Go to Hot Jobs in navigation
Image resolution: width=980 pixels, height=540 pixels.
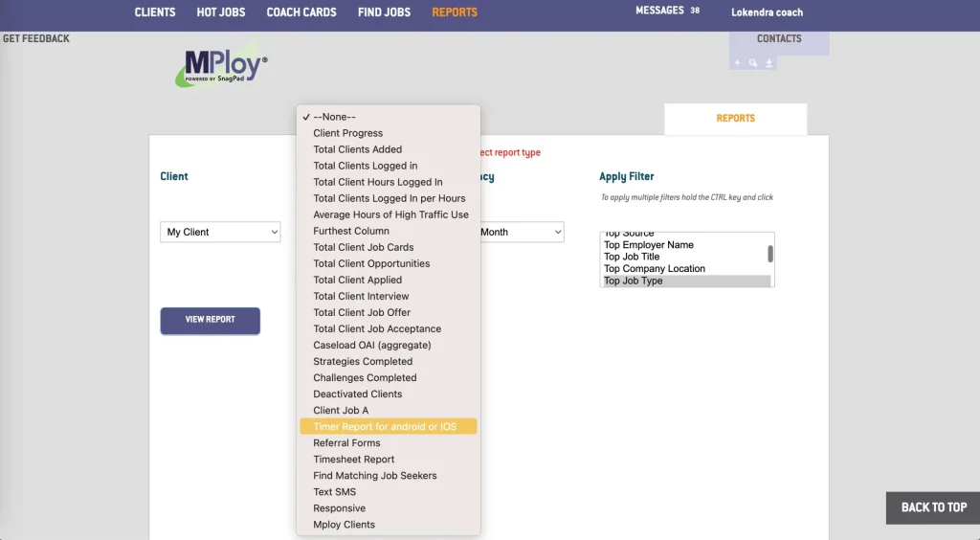(x=221, y=12)
